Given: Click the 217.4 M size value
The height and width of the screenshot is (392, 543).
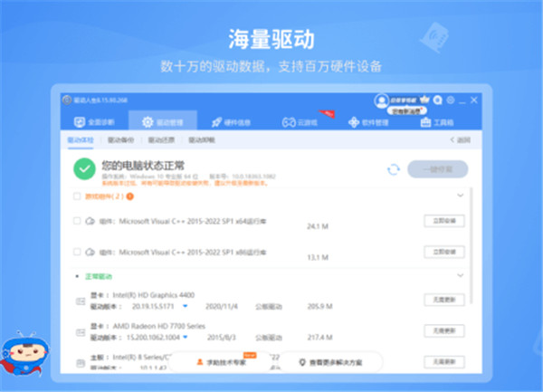Looking at the screenshot, I should 320,338.
